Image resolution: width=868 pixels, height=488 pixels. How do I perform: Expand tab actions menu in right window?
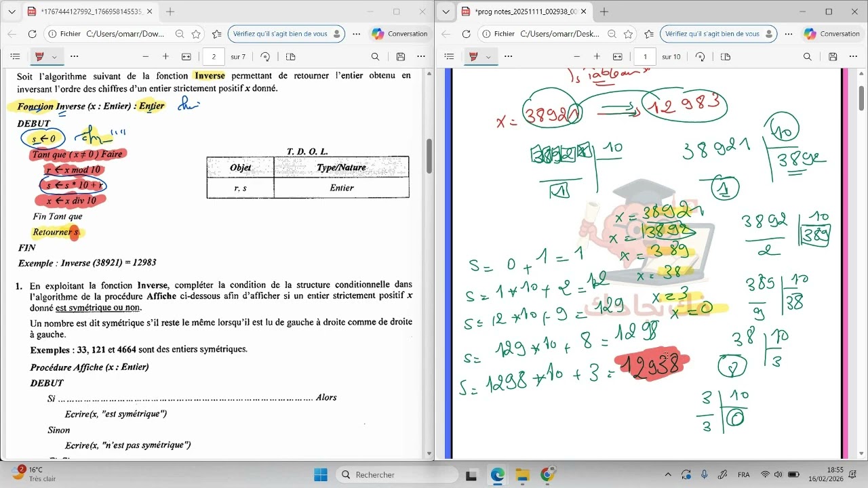click(x=446, y=12)
